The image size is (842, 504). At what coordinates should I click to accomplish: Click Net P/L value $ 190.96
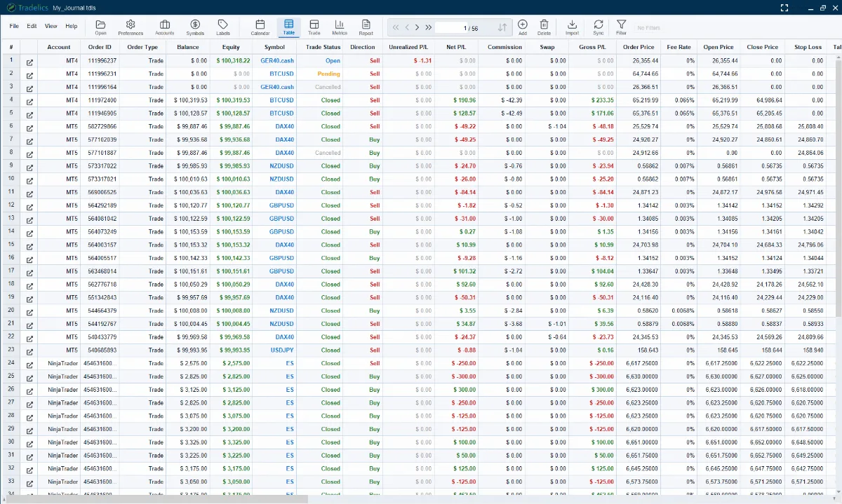pos(465,100)
